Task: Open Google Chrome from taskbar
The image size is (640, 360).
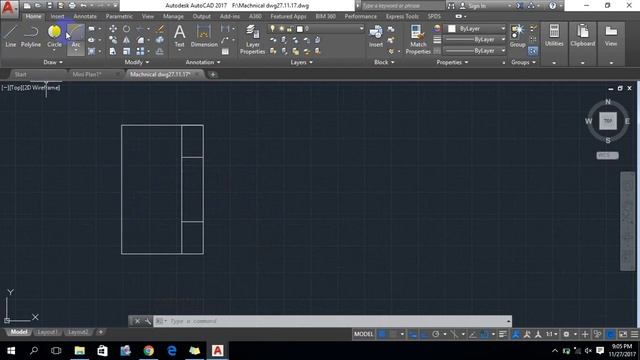Action: click(149, 351)
